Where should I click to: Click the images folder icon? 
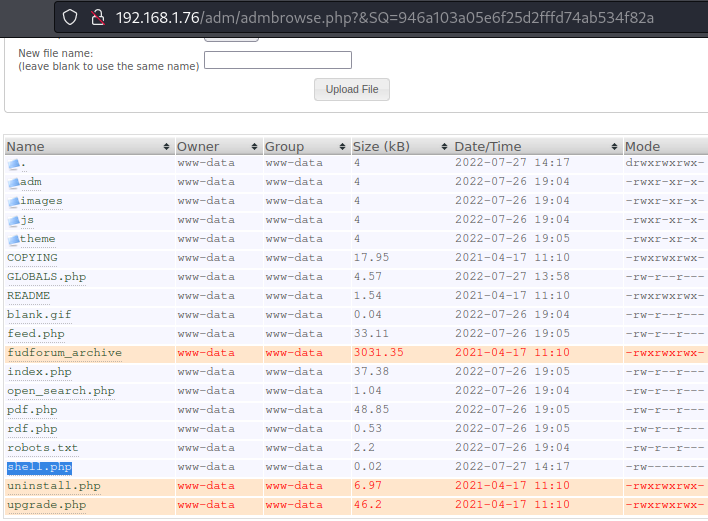click(14, 201)
